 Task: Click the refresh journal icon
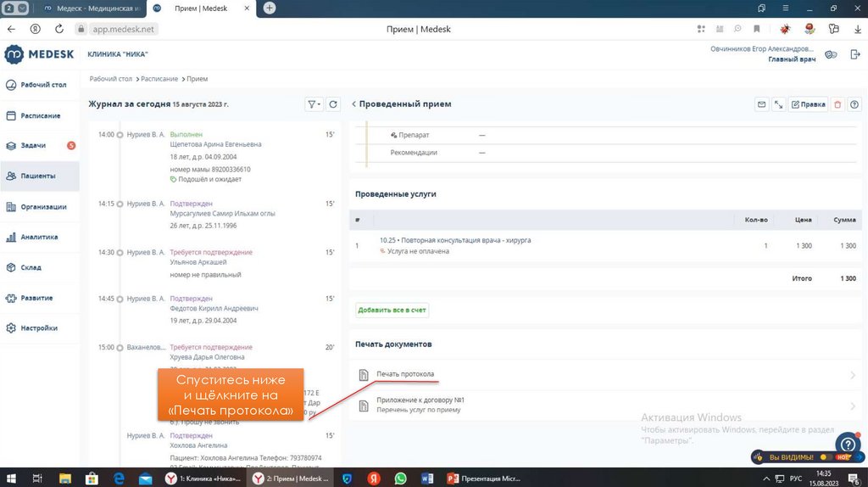333,104
